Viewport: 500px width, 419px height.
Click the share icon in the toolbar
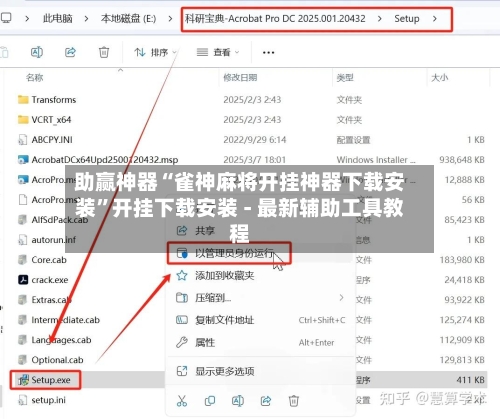click(x=70, y=52)
